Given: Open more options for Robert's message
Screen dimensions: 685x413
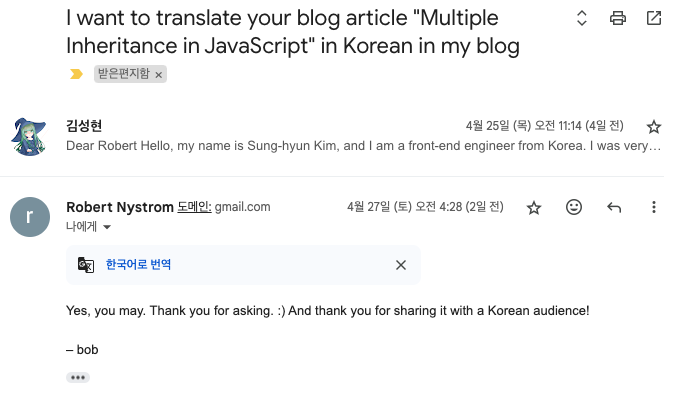Looking at the screenshot, I should [x=654, y=207].
